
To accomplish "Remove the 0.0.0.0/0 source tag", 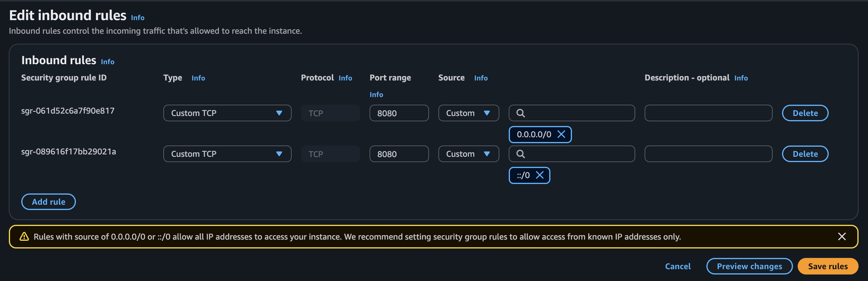I will (x=561, y=134).
